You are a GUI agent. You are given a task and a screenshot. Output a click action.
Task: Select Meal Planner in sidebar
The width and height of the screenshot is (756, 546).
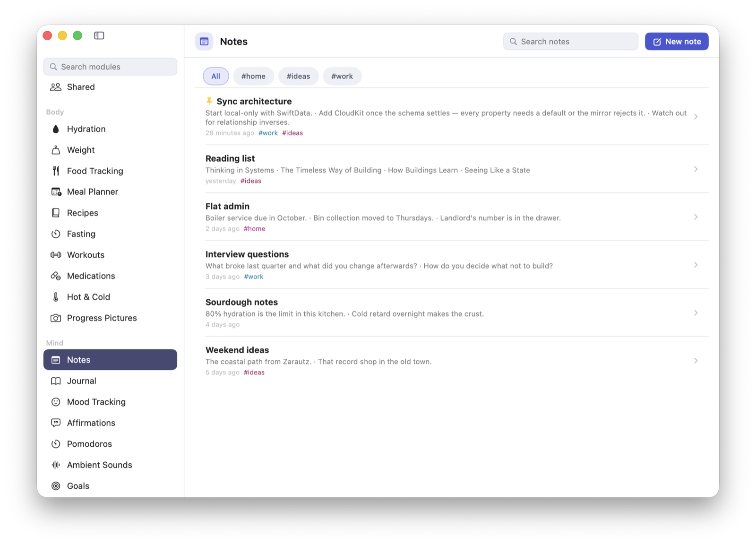(110, 192)
